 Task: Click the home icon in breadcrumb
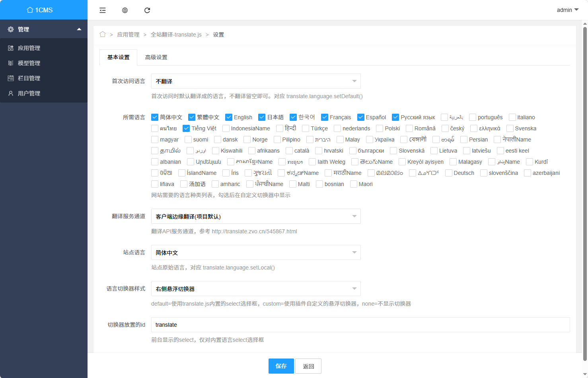[103, 35]
